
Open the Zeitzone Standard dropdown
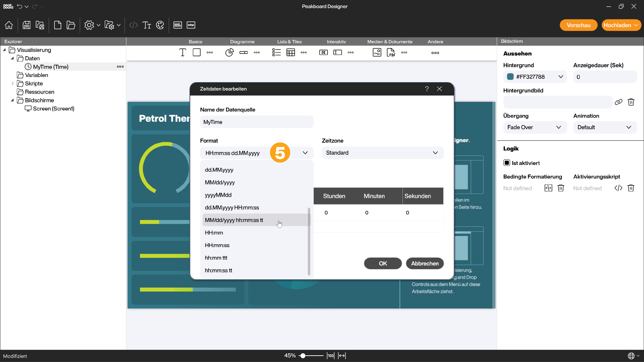383,153
